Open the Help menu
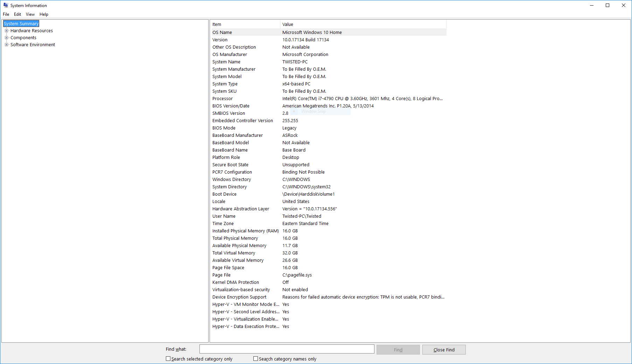 [44, 14]
